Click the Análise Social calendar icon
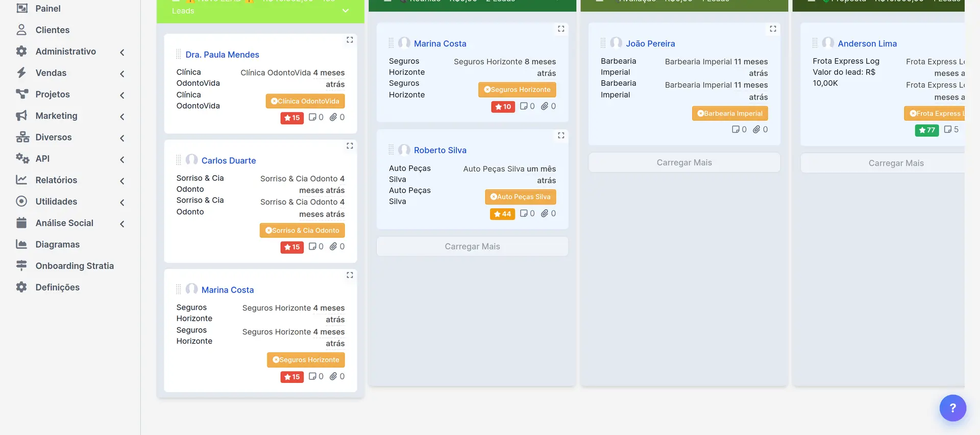 (x=21, y=223)
